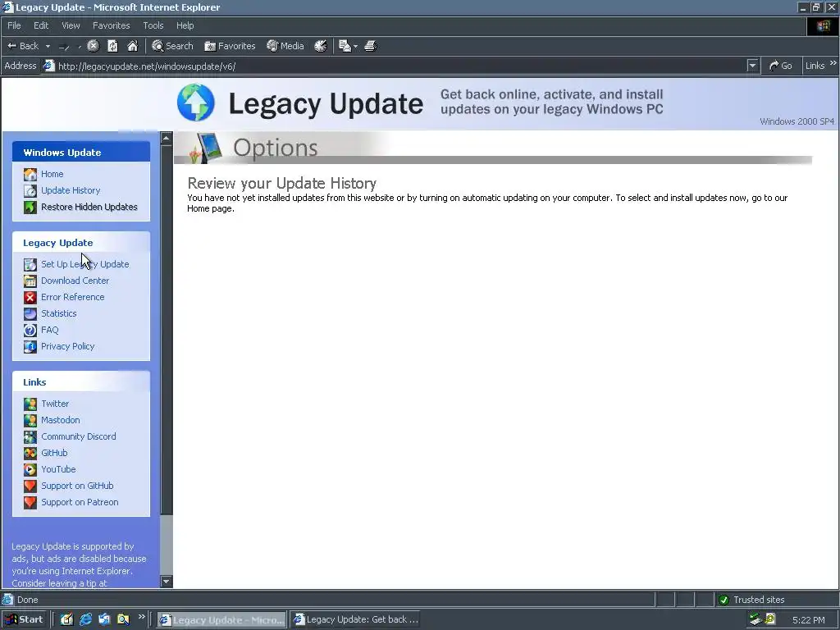Image resolution: width=840 pixels, height=630 pixels.
Task: Open the Statistics link
Action: click(59, 313)
